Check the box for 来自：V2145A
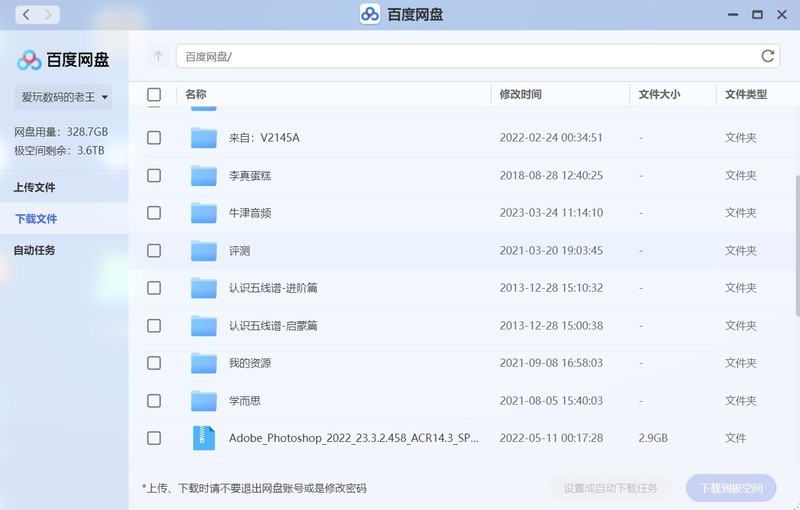The width and height of the screenshot is (800, 510). click(x=154, y=138)
